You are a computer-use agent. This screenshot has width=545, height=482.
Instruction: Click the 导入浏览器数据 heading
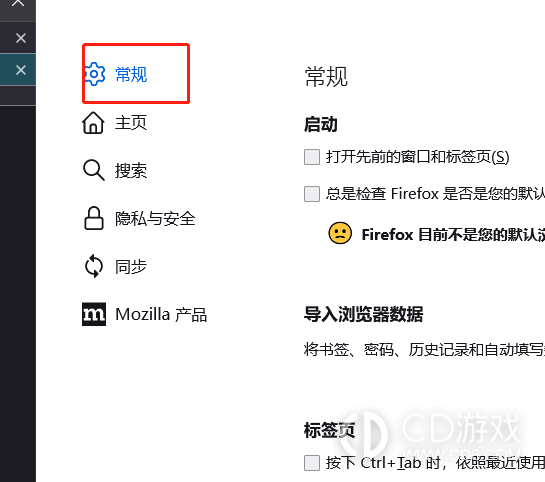click(x=363, y=314)
